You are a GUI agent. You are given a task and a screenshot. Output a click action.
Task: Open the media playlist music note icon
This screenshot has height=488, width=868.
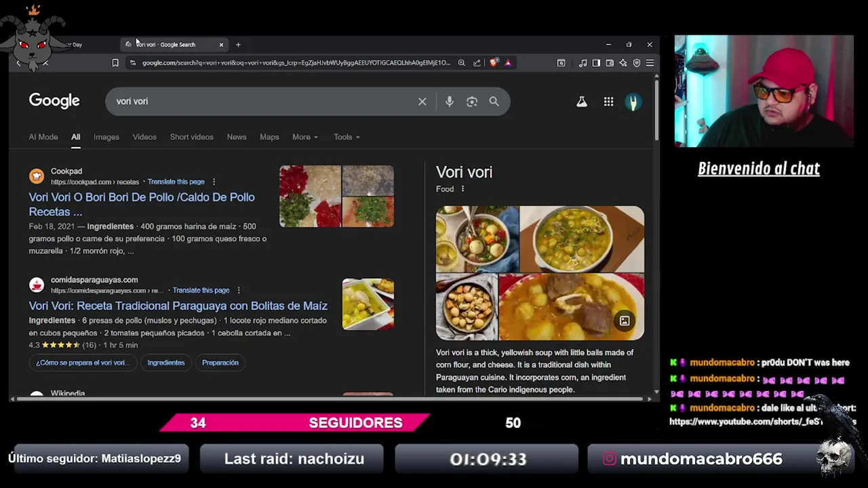(x=583, y=63)
